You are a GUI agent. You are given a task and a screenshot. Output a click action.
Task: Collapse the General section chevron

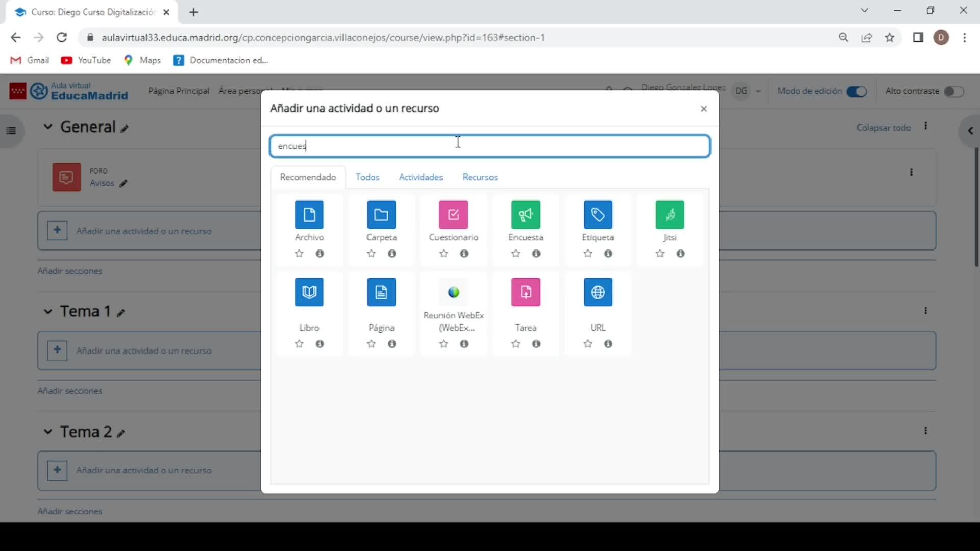point(47,127)
